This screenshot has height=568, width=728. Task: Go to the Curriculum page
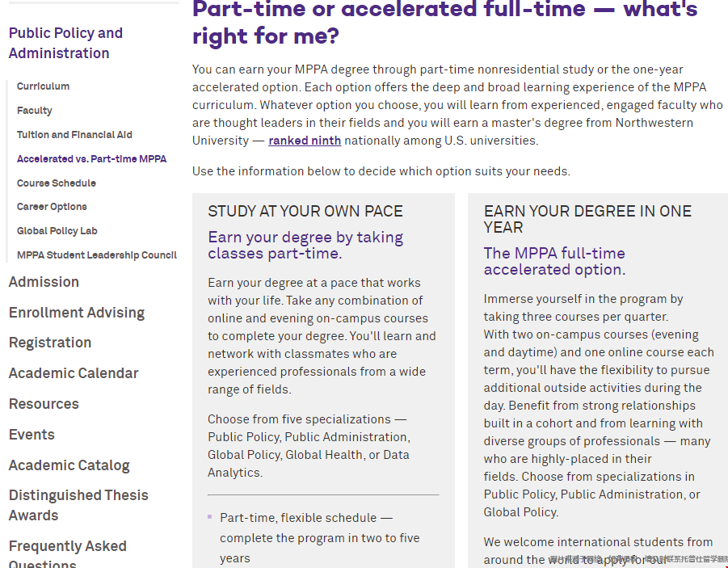pyautogui.click(x=43, y=86)
